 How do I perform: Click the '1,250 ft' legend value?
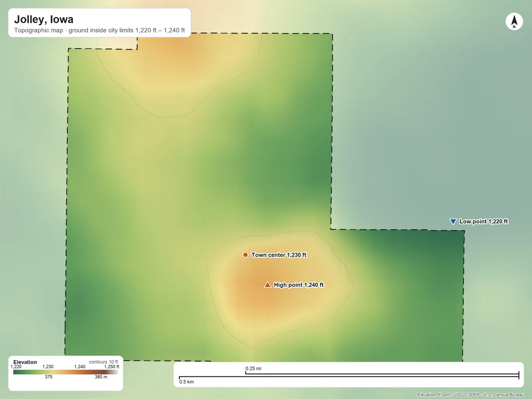point(111,367)
